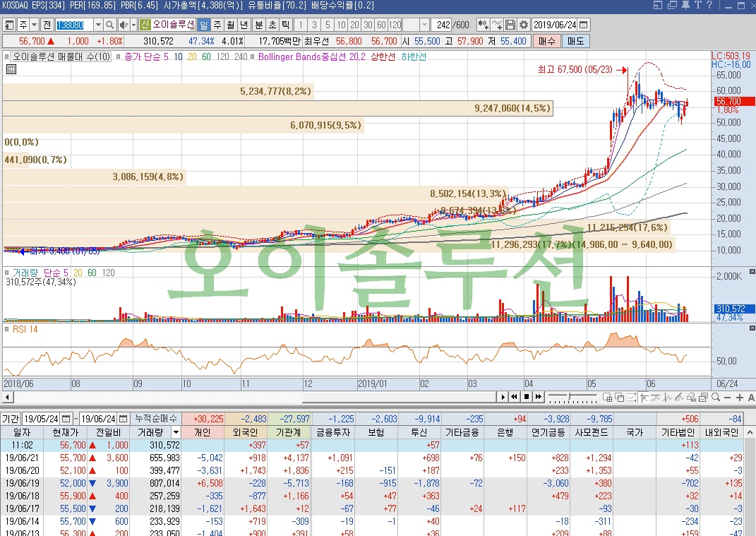Click the chart zoom slider handle
756x536 pixels.
(x=570, y=398)
